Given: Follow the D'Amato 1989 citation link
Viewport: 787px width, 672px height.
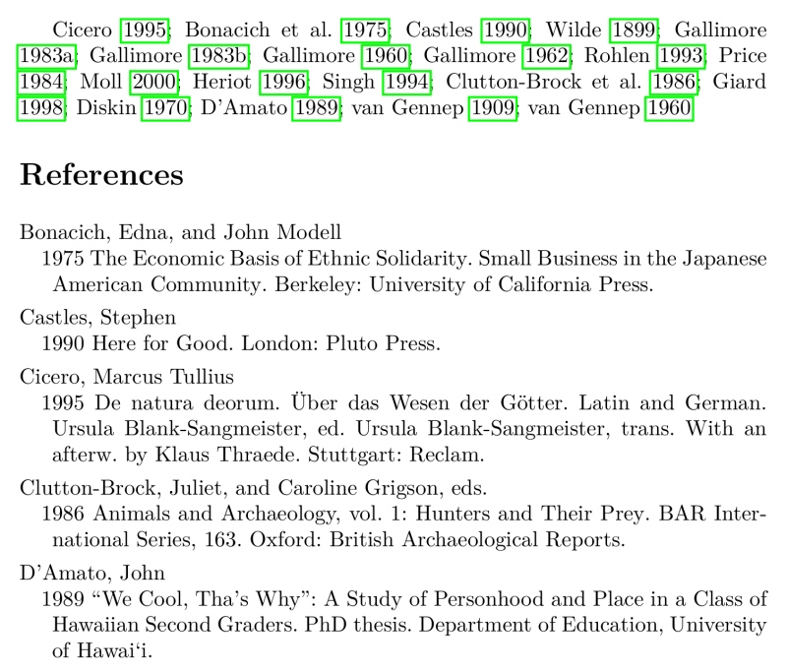Looking at the screenshot, I should point(317,108).
